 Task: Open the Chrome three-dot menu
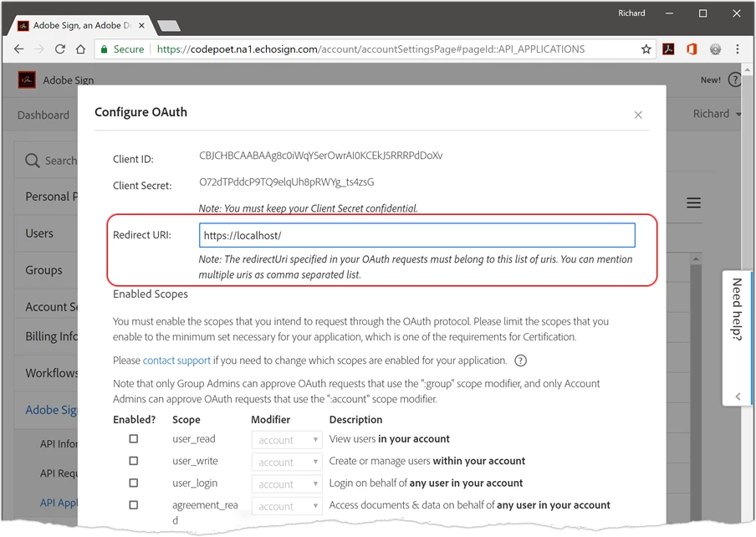(x=738, y=49)
